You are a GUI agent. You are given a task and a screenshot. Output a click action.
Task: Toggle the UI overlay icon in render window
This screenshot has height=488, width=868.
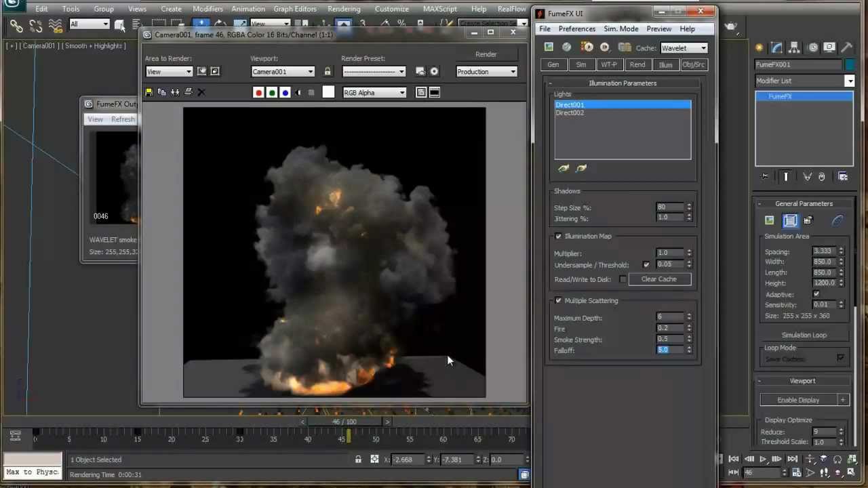tap(421, 93)
